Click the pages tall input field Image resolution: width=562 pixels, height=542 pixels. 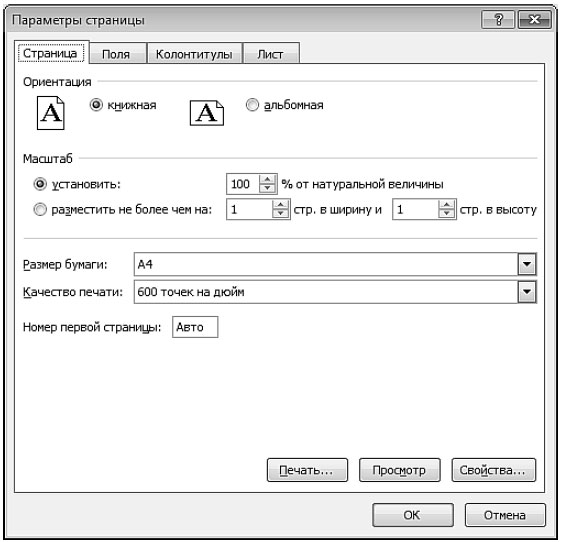pyautogui.click(x=416, y=209)
